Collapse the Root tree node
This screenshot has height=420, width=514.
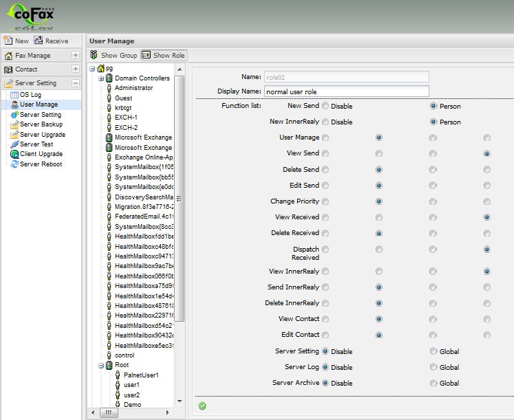[101, 365]
